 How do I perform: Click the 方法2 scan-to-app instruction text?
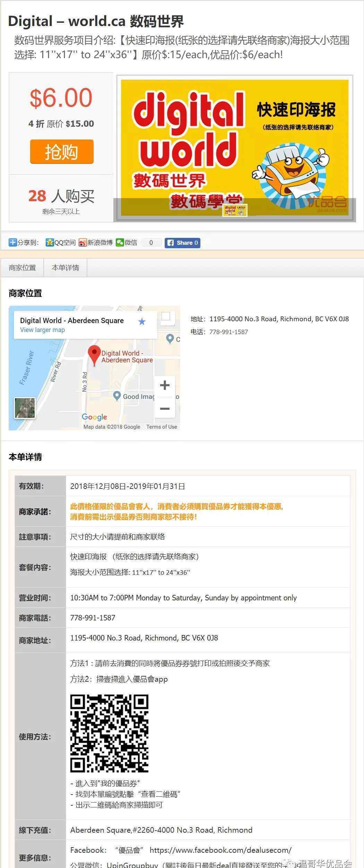(x=119, y=679)
